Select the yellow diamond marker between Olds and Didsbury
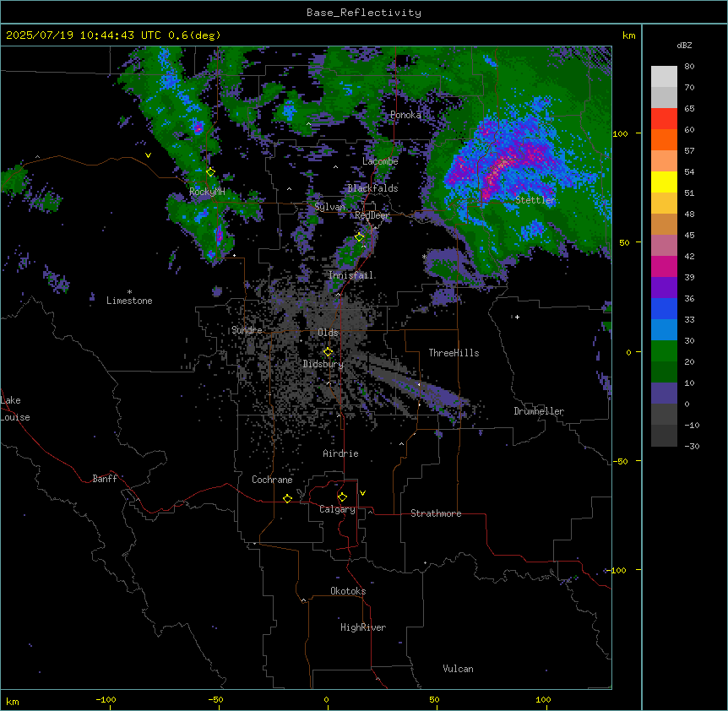728x711 pixels. [328, 352]
